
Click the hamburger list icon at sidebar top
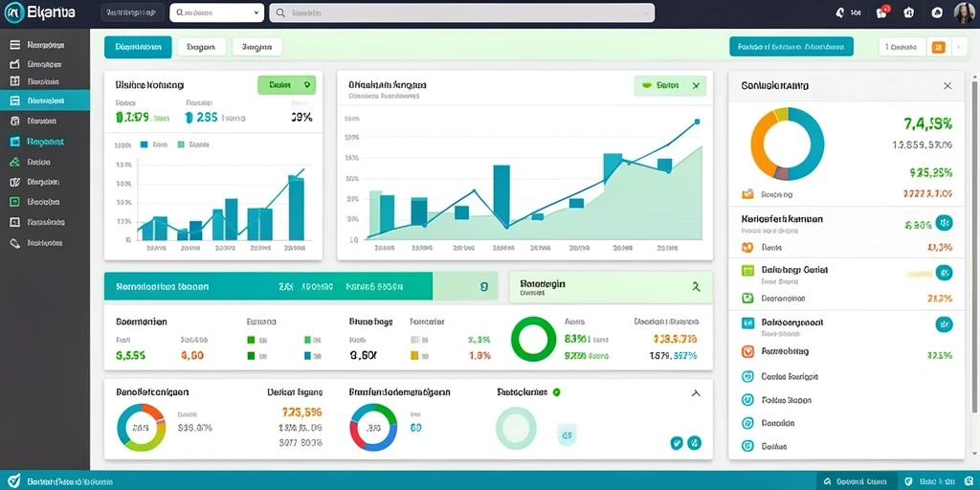click(15, 45)
